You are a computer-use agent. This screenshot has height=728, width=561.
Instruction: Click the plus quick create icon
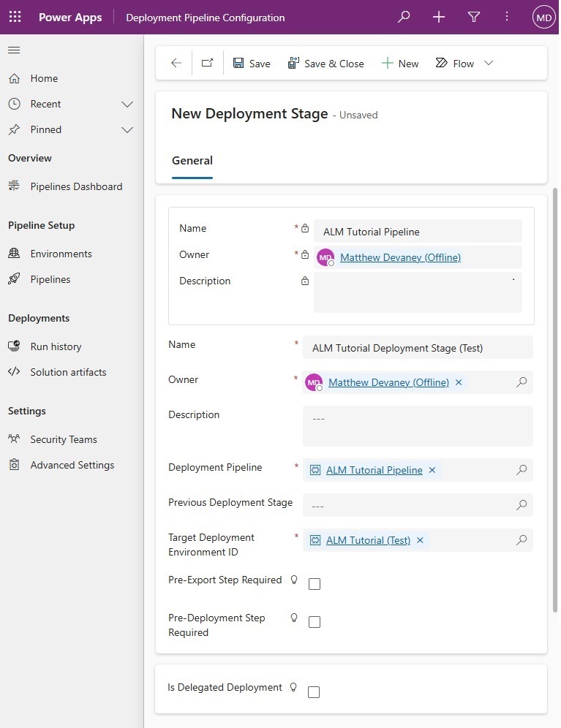click(439, 18)
